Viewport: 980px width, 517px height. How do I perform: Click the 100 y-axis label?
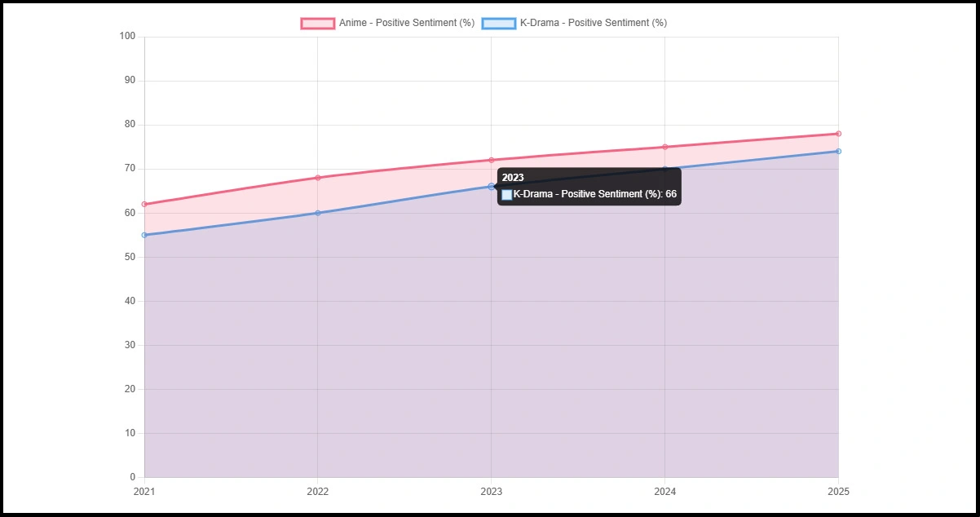127,36
